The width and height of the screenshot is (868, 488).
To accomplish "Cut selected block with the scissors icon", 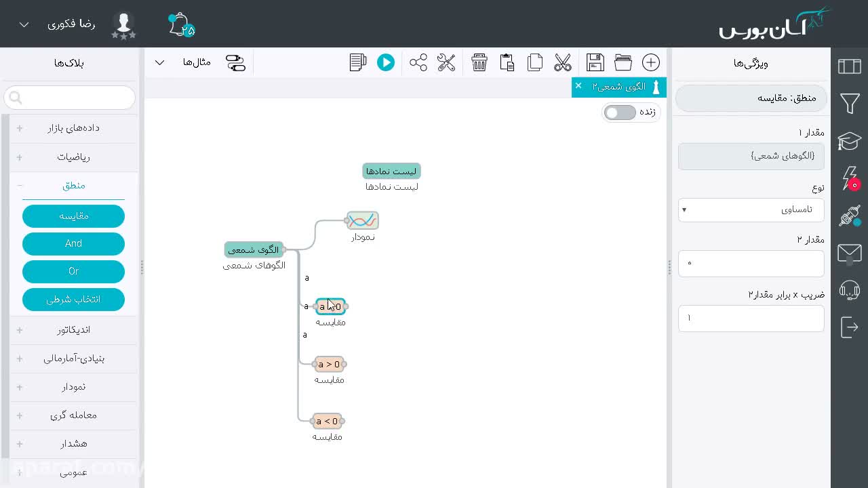I will point(563,62).
